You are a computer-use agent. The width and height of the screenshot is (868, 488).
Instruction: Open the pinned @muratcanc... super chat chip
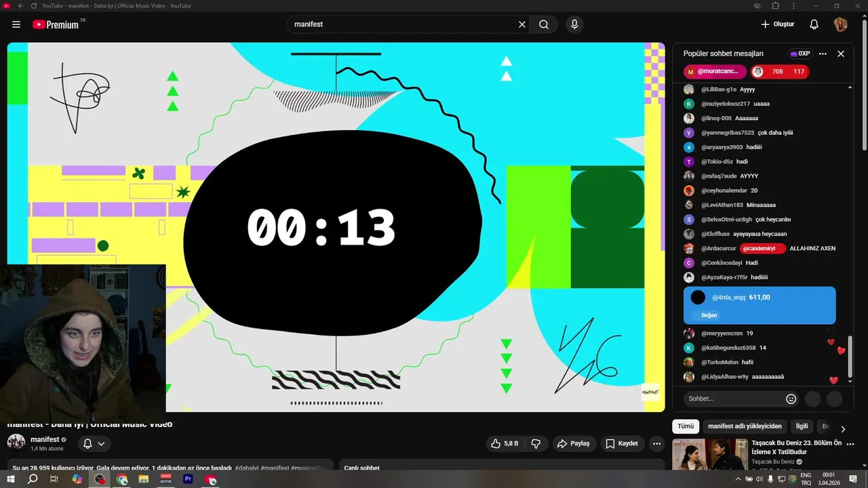click(715, 71)
